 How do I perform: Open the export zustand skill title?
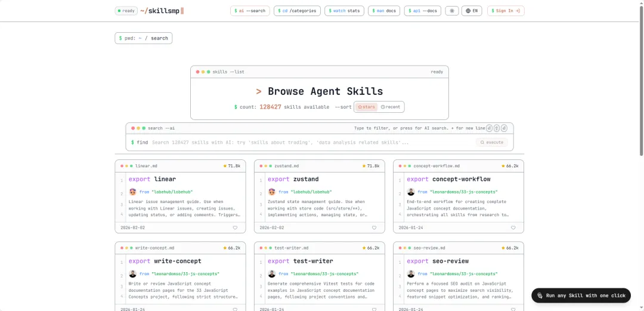coord(293,179)
